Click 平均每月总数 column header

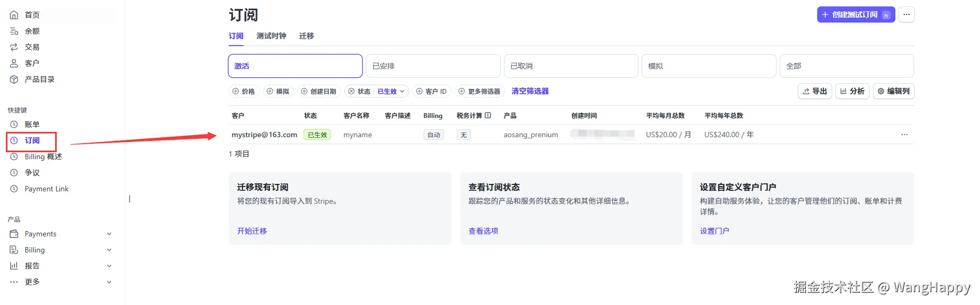666,116
